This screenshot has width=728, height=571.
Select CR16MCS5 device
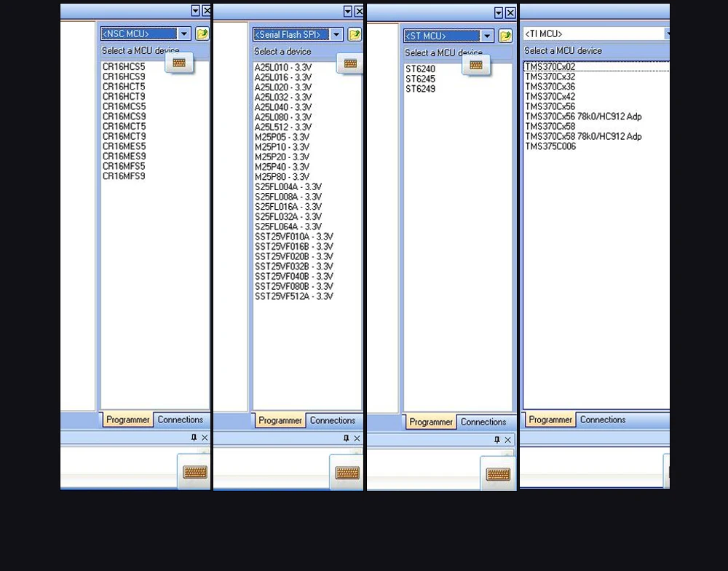pos(124,106)
